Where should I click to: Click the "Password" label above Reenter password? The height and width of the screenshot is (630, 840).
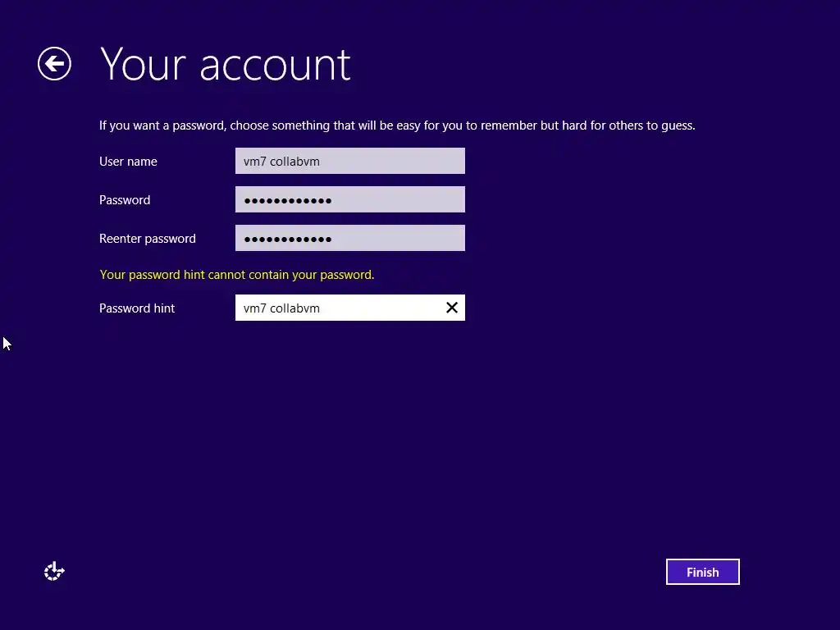[x=125, y=200]
